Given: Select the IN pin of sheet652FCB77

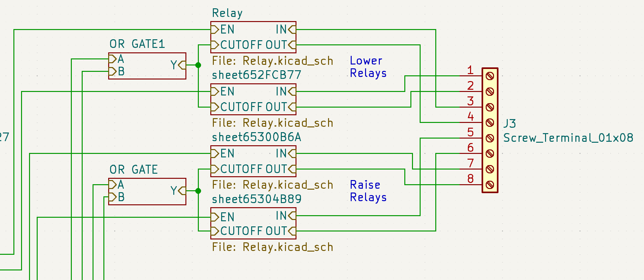Looking at the screenshot, I should tap(286, 92).
